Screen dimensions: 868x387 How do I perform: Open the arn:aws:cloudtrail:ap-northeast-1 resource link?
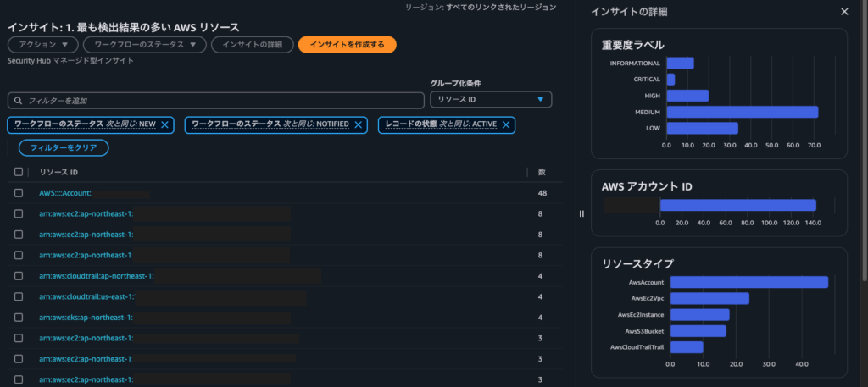click(x=97, y=276)
